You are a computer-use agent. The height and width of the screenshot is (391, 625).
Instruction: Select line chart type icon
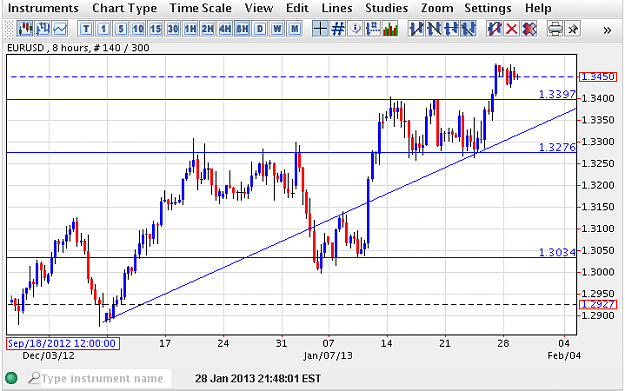coord(60,29)
